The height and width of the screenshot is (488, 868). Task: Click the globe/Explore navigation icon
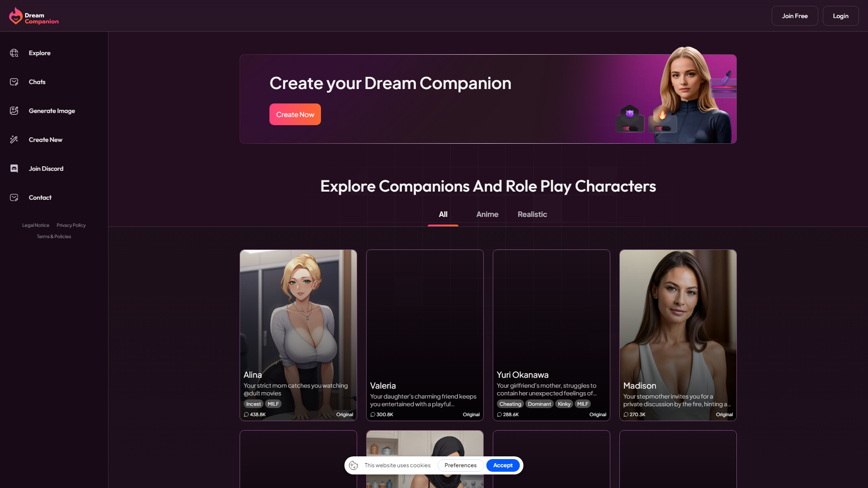point(14,52)
